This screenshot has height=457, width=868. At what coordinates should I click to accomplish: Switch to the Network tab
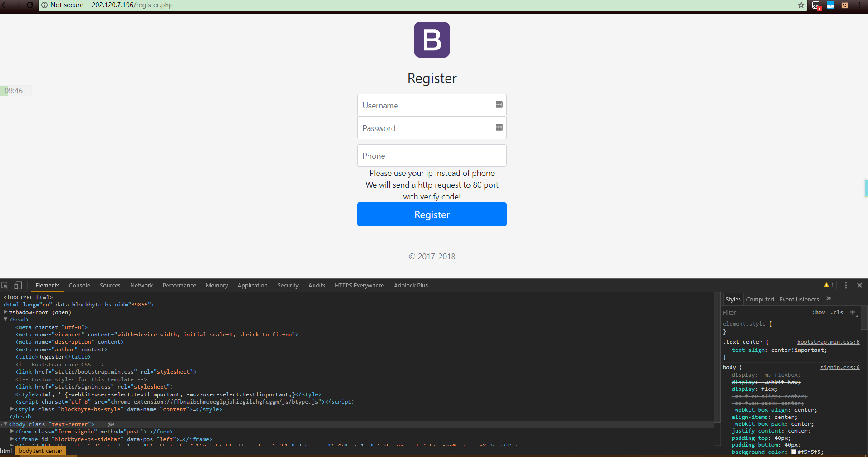[141, 285]
